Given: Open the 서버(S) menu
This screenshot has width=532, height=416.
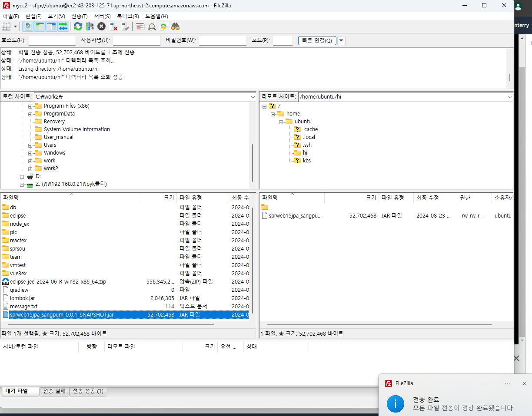Looking at the screenshot, I should (102, 16).
